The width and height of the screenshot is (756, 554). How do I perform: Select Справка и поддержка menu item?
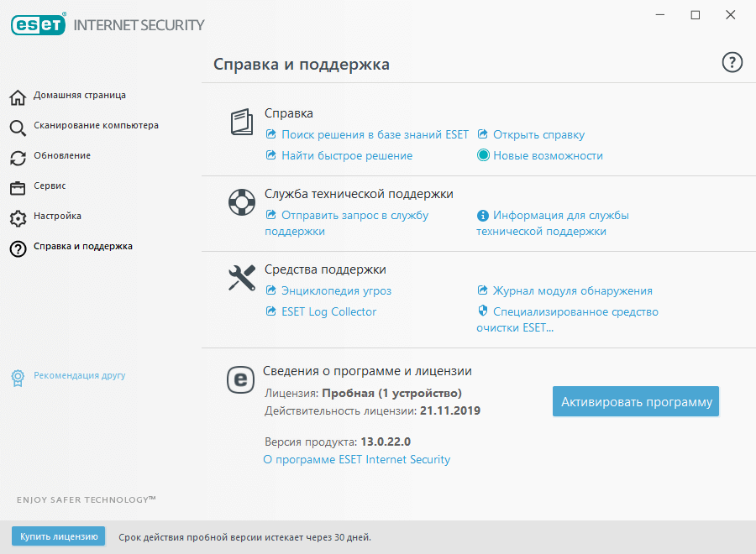pyautogui.click(x=83, y=246)
